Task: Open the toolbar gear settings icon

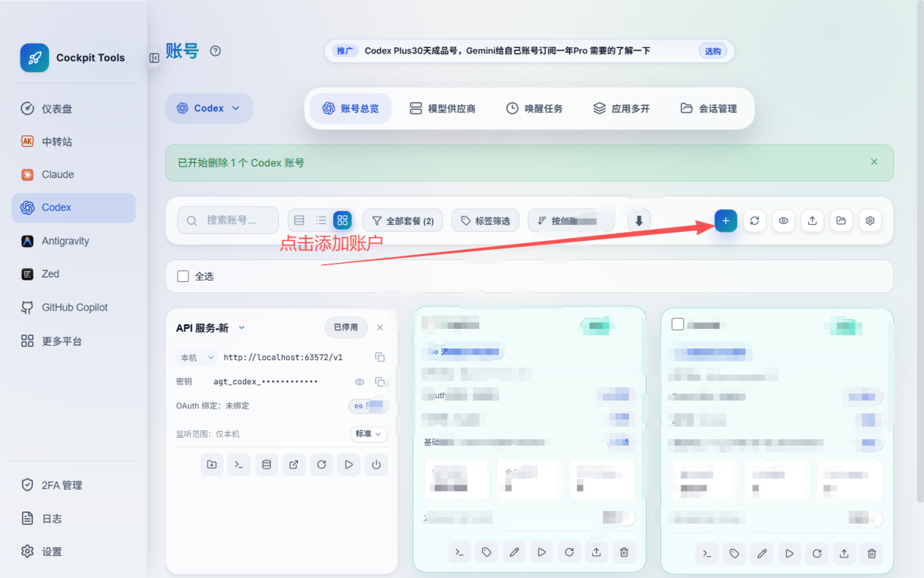Action: [x=870, y=221]
